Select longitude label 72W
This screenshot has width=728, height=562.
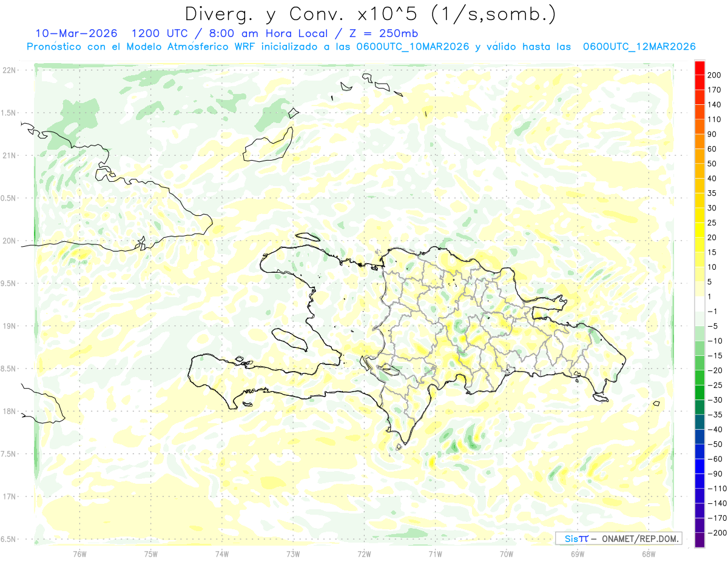[x=364, y=554]
